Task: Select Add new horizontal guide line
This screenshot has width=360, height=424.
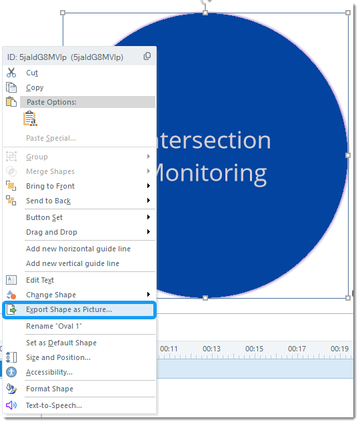Action: click(x=79, y=248)
